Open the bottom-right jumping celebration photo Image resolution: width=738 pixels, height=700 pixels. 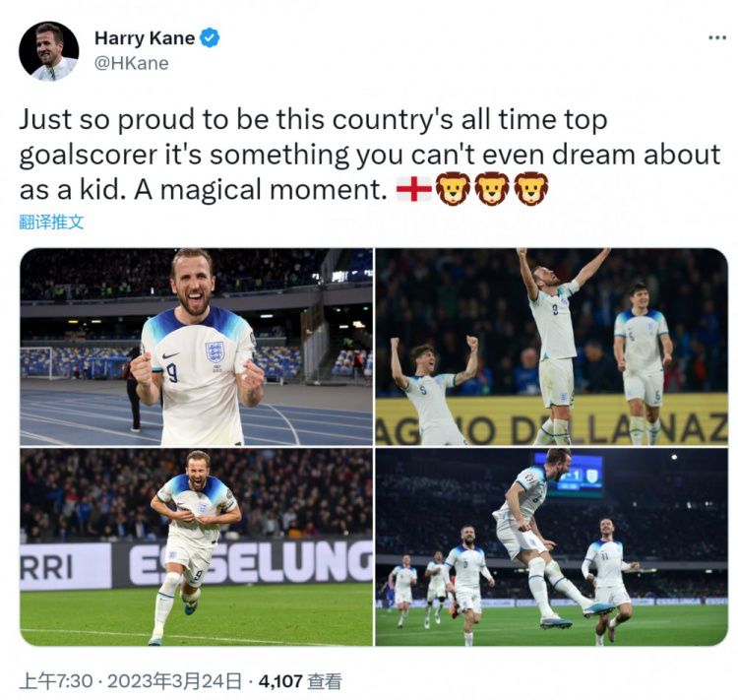click(x=551, y=547)
